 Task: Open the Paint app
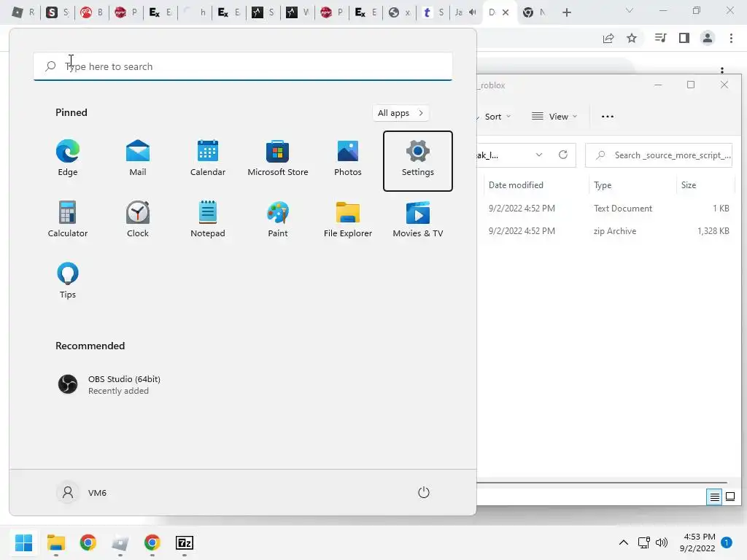pos(278,219)
